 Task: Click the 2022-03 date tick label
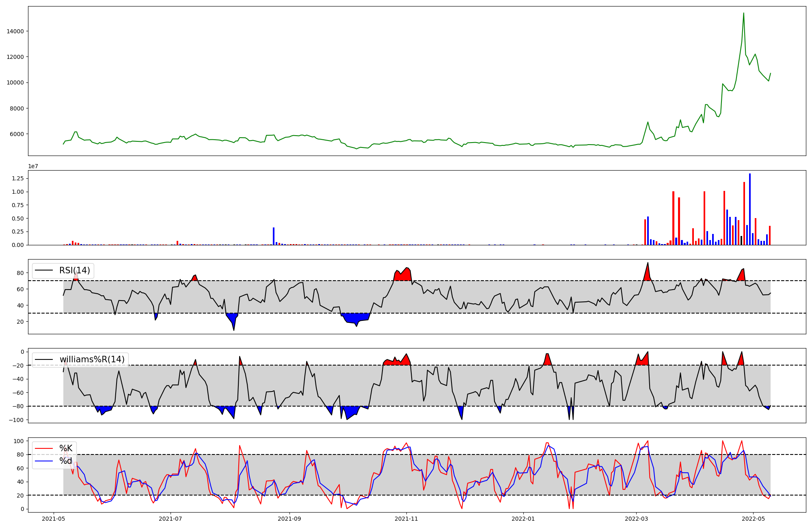tap(636, 519)
